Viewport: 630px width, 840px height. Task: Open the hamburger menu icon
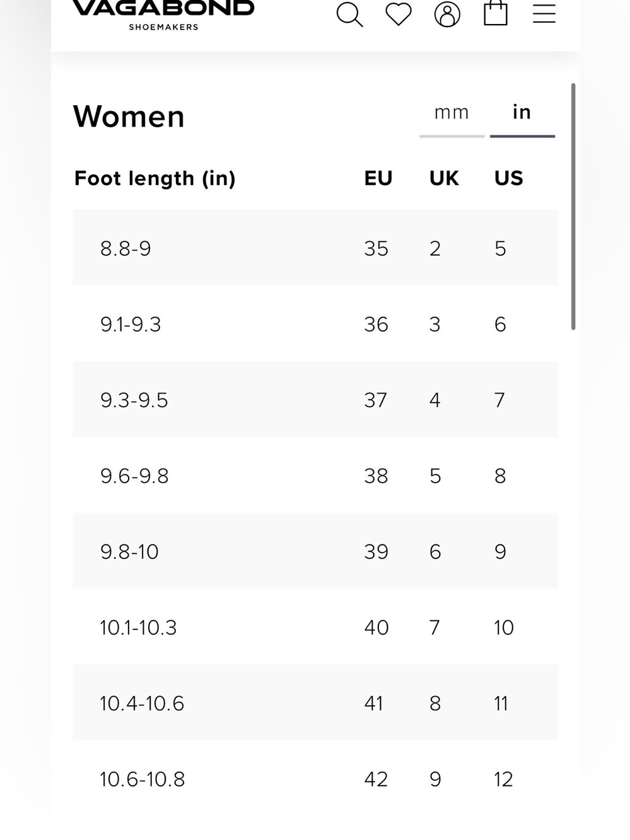click(544, 13)
